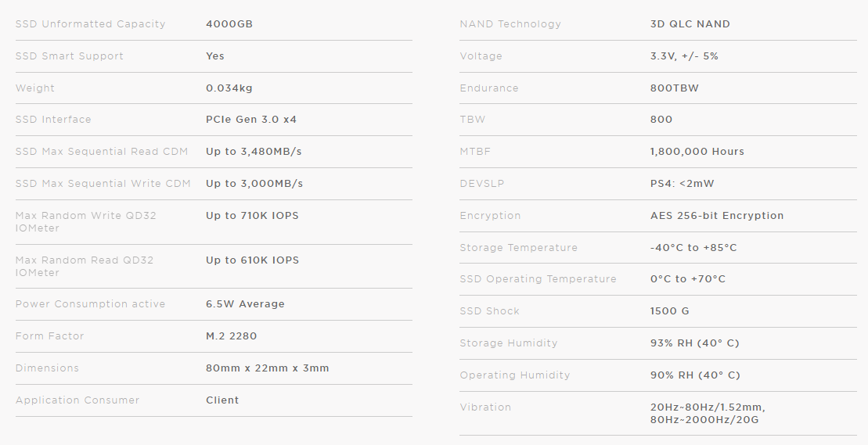
Task: Select the 3D QLC NAND value
Action: 690,24
